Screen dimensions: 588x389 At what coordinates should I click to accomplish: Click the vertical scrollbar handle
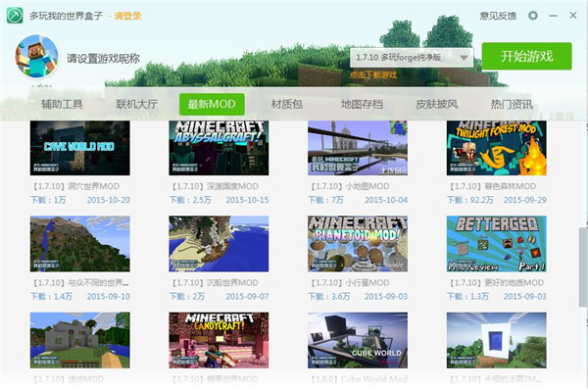coord(583,267)
